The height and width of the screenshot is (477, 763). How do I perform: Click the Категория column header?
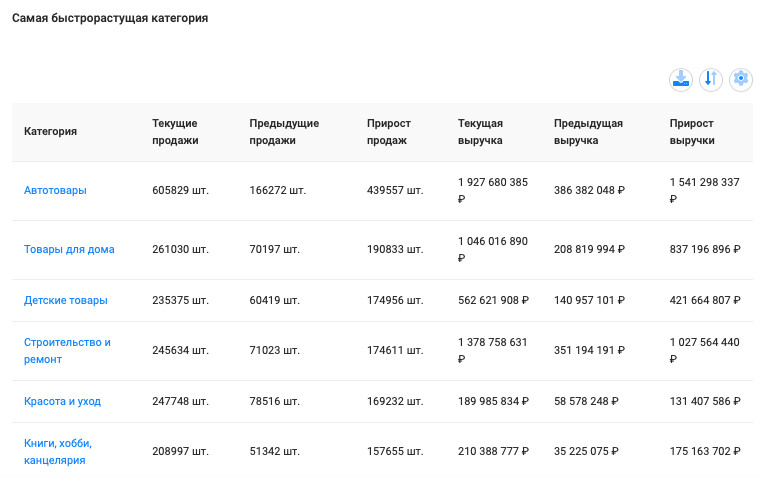pyautogui.click(x=51, y=131)
